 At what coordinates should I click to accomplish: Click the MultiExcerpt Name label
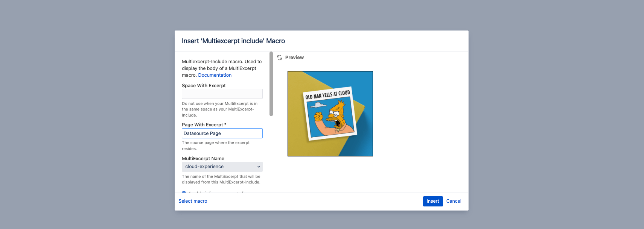tap(203, 159)
